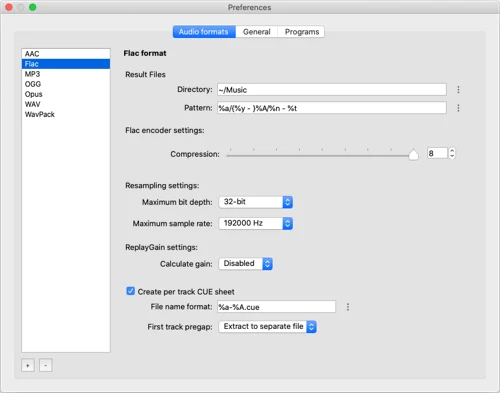Choose the Opus format entry
The height and width of the screenshot is (393, 500).
[x=66, y=94]
